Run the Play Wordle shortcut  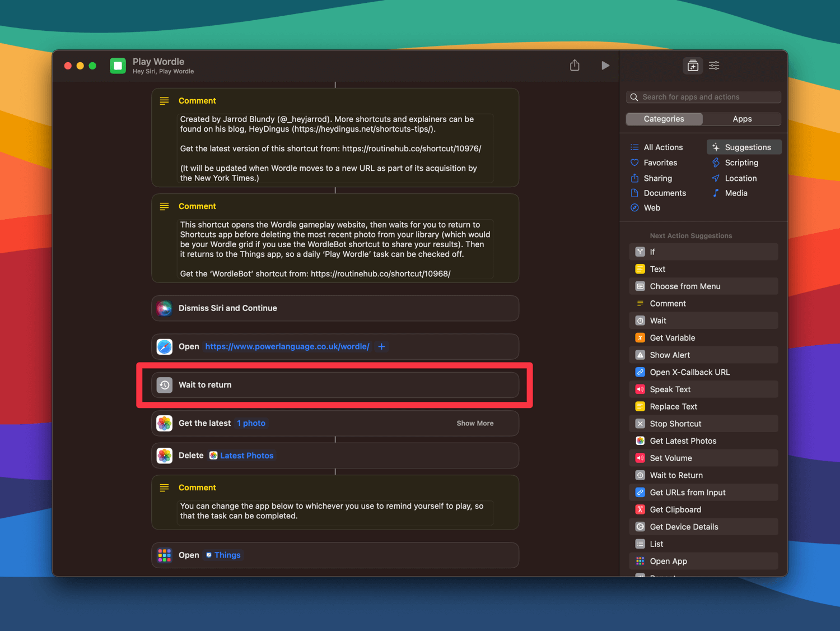point(605,66)
